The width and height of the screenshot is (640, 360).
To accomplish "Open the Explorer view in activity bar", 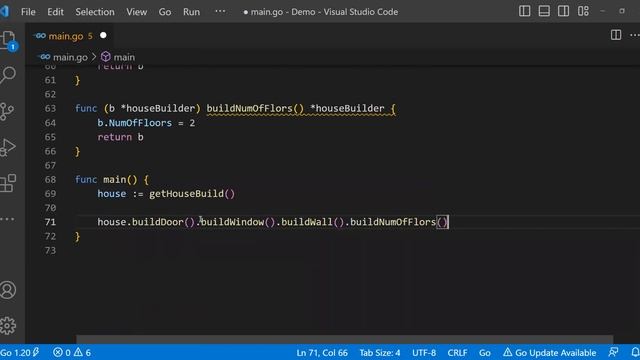I will (8, 40).
